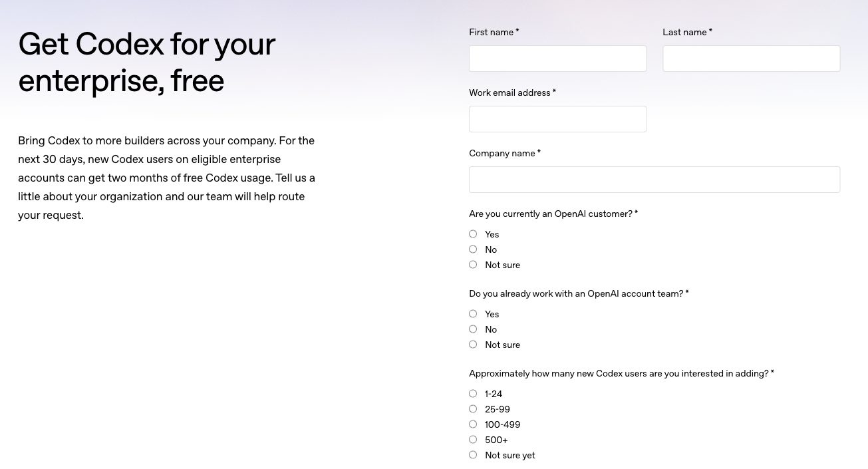The image size is (868, 469).
Task: Click 'Approximately how many new Codex users' question text
Action: 621,373
